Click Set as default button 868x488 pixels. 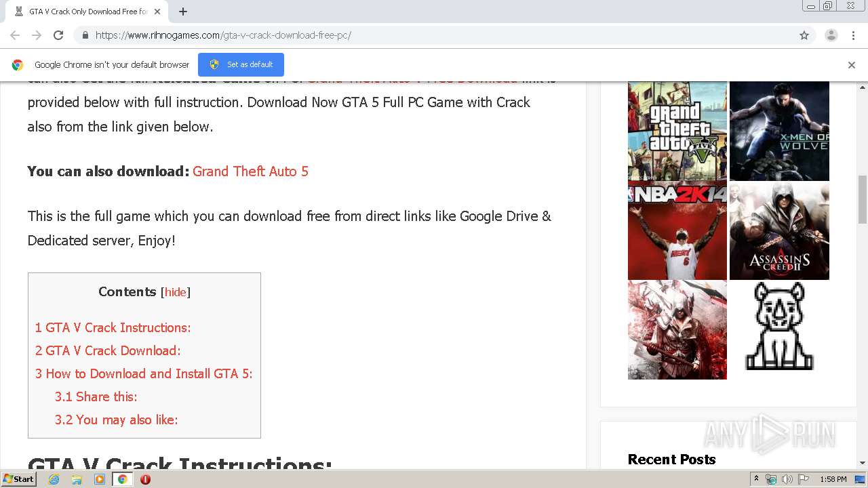241,64
